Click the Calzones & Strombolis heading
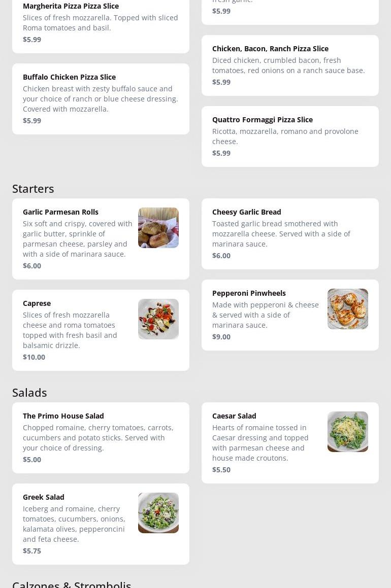Screen dimensions: 391x588 tap(72, 583)
